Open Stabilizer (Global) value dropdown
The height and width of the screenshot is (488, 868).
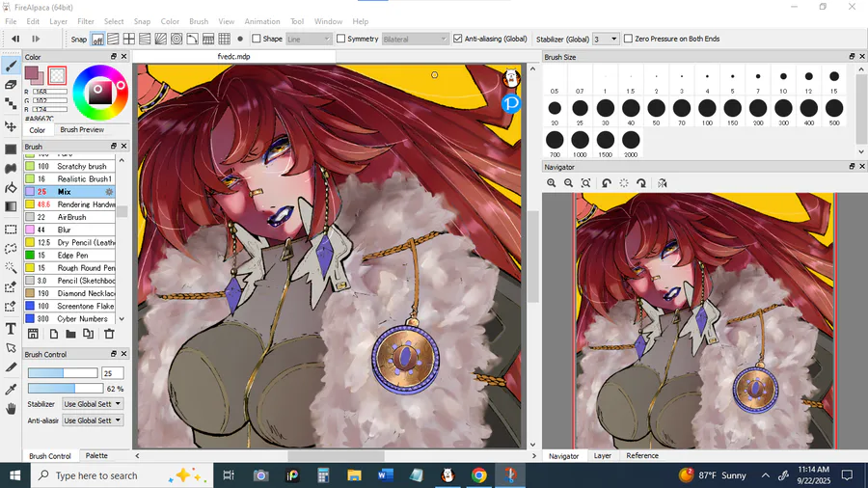click(605, 39)
